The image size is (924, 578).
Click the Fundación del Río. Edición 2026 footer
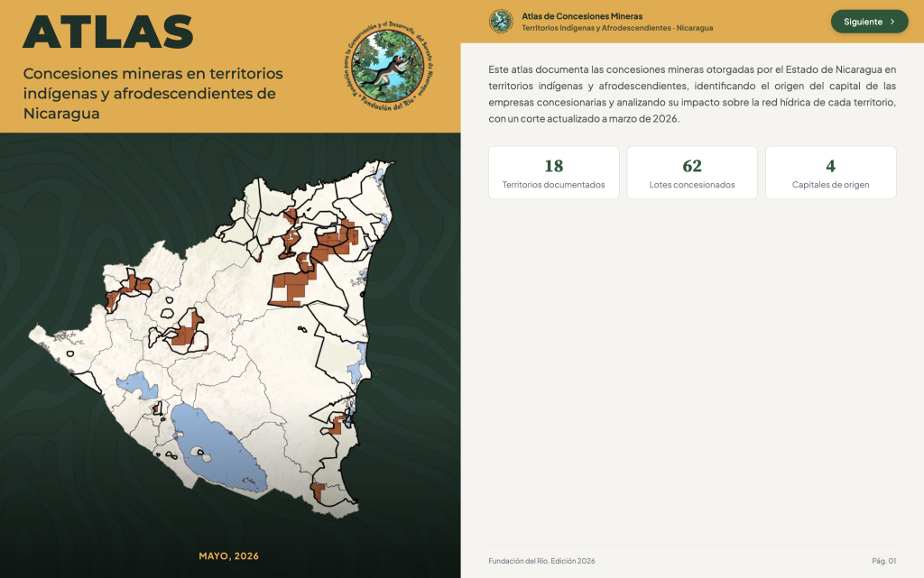(x=541, y=561)
